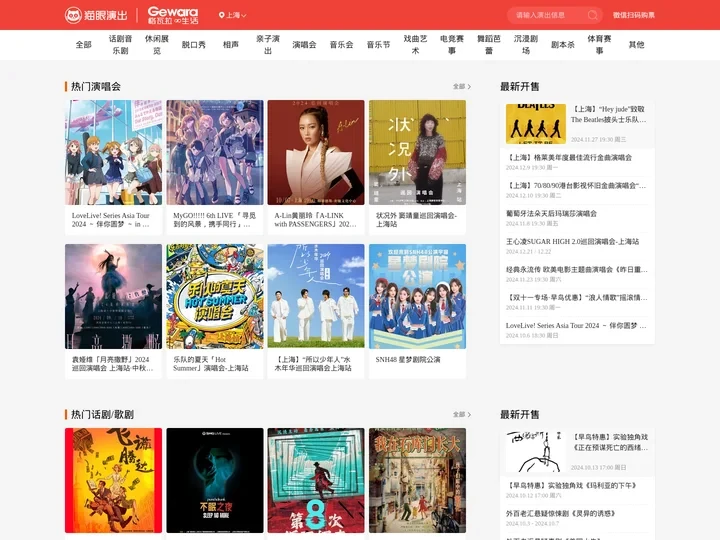Select the 音乐节 category
720x540 pixels.
[x=378, y=45]
